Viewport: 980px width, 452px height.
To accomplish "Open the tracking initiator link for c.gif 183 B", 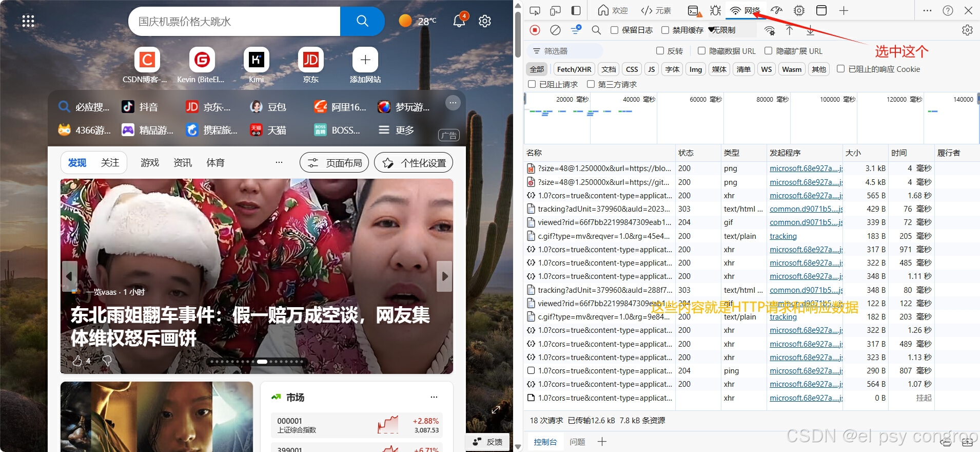I will 783,236.
